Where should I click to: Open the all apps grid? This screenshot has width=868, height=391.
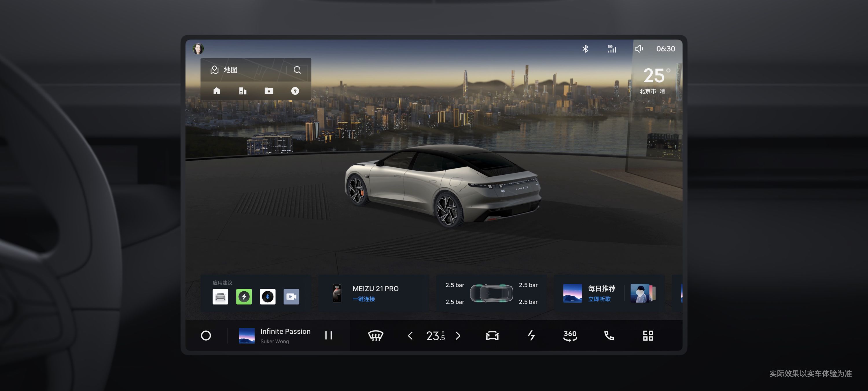coord(648,336)
